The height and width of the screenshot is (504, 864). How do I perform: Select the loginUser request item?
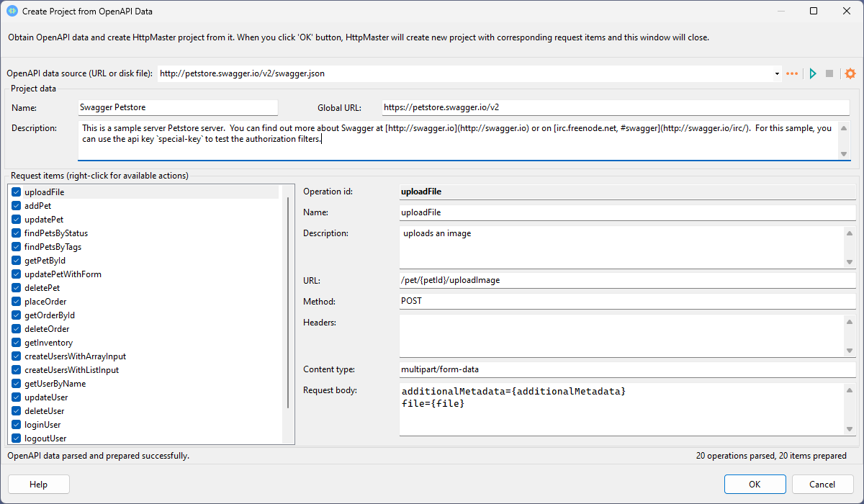pos(42,425)
